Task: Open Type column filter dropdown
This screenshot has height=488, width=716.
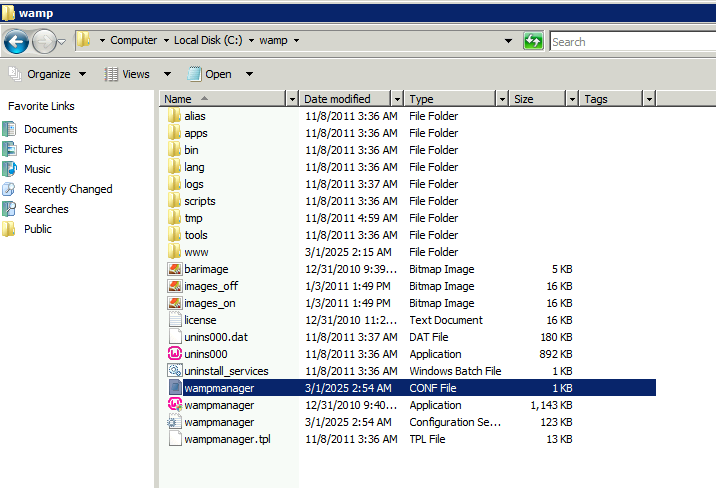Action: [x=502, y=99]
